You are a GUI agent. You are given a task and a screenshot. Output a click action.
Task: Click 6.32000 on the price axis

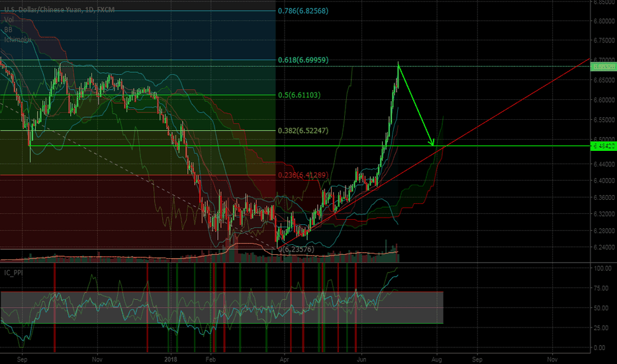604,214
